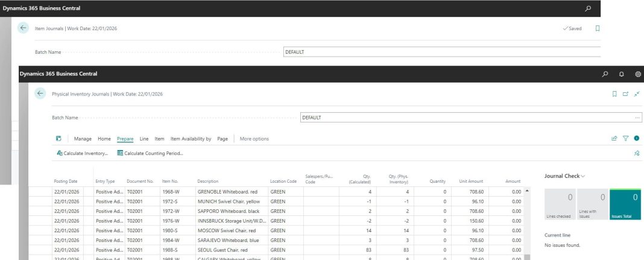Image resolution: width=644 pixels, height=260 pixels.
Task: Click Qty. (Phys. Inventory) 83 cell
Action: click(395, 250)
